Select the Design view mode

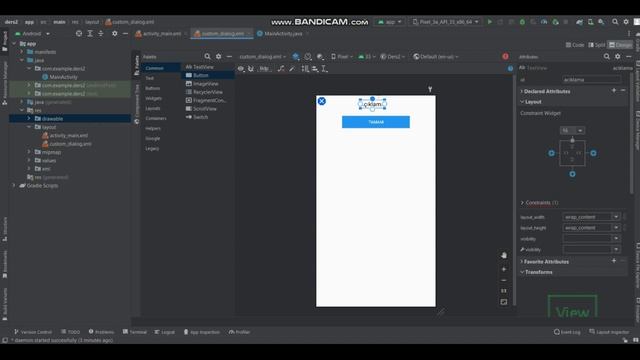(x=620, y=45)
